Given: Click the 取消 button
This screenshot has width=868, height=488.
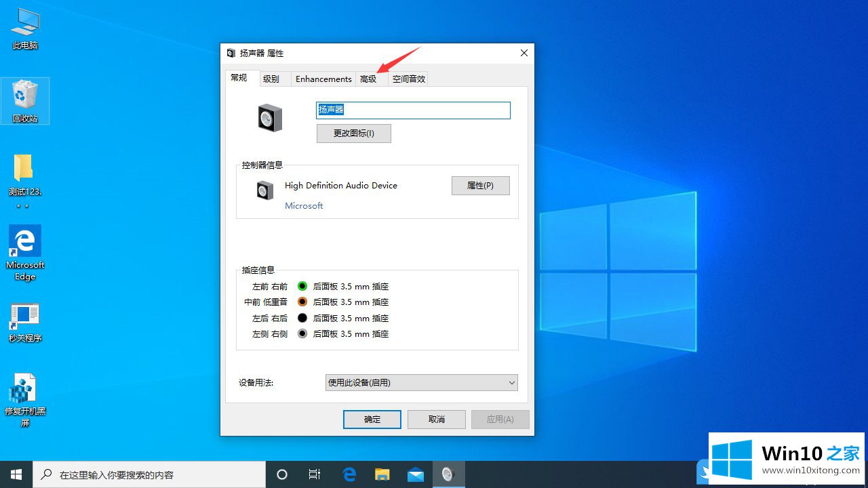Looking at the screenshot, I should tap(437, 419).
